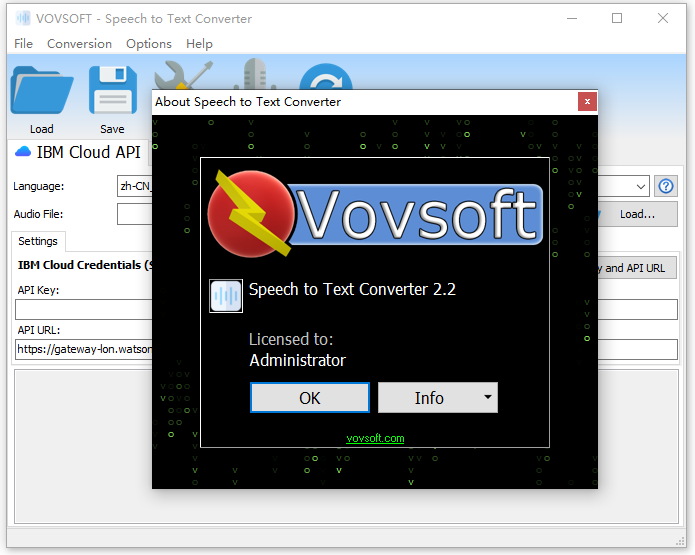695x555 pixels.
Task: Click the IBM Cloud API cloud icon
Action: tap(23, 152)
